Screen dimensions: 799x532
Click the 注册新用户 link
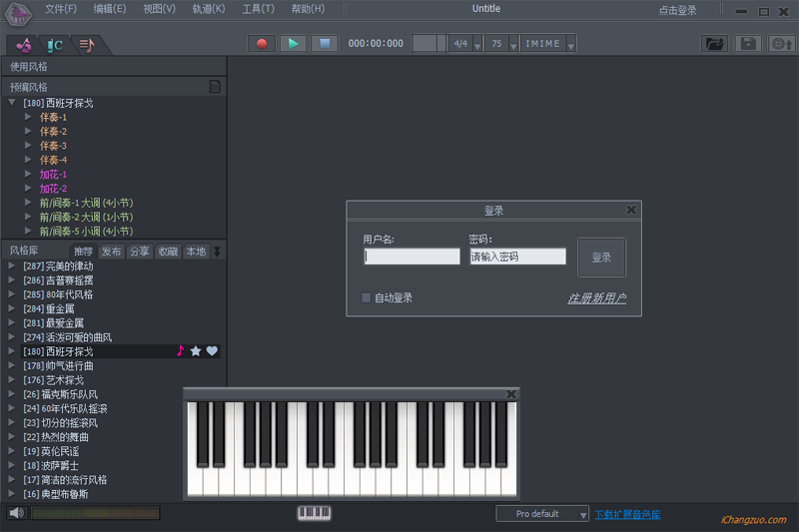tap(596, 298)
